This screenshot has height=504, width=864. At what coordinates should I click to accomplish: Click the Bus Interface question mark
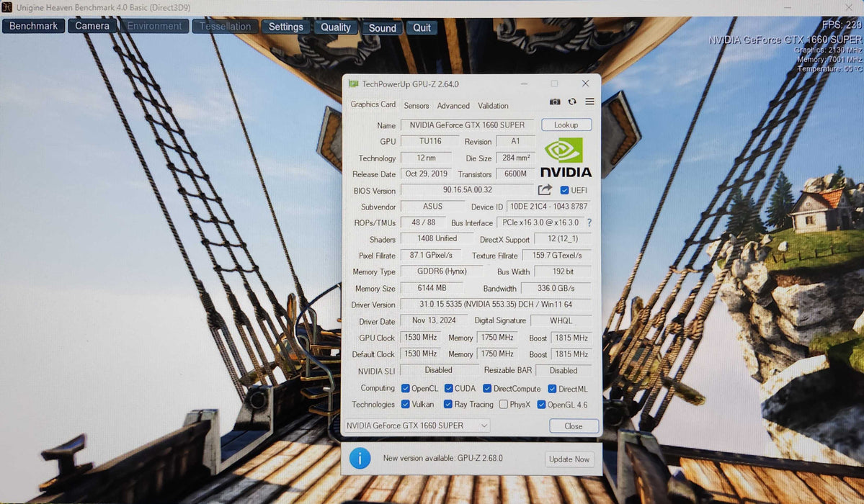[589, 223]
